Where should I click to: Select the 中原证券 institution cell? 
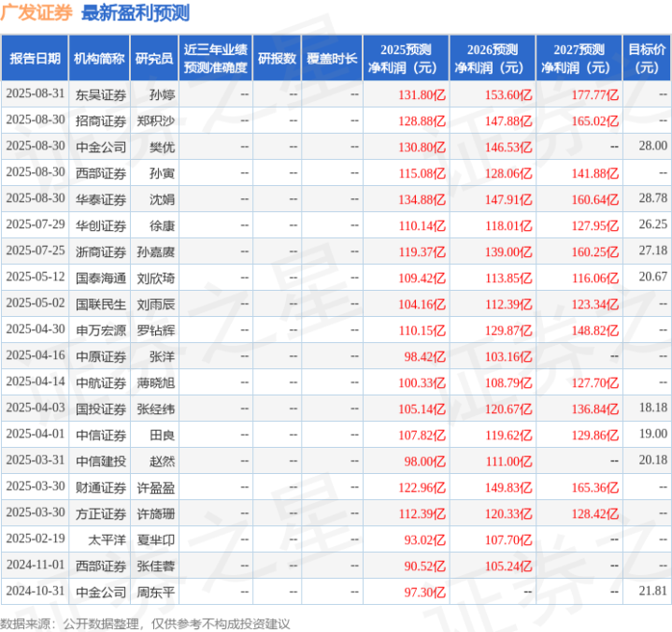(99, 356)
